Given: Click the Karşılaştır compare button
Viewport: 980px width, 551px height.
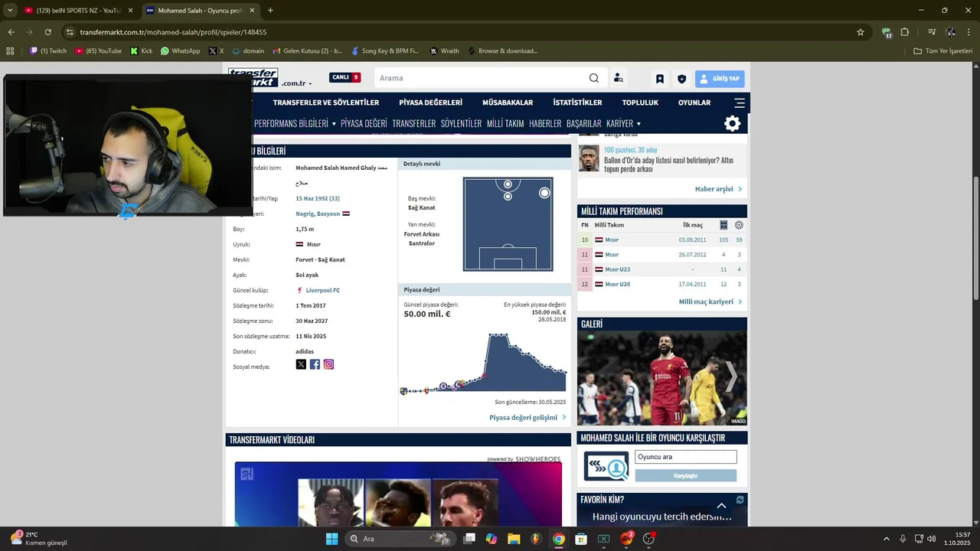Looking at the screenshot, I should tap(685, 476).
